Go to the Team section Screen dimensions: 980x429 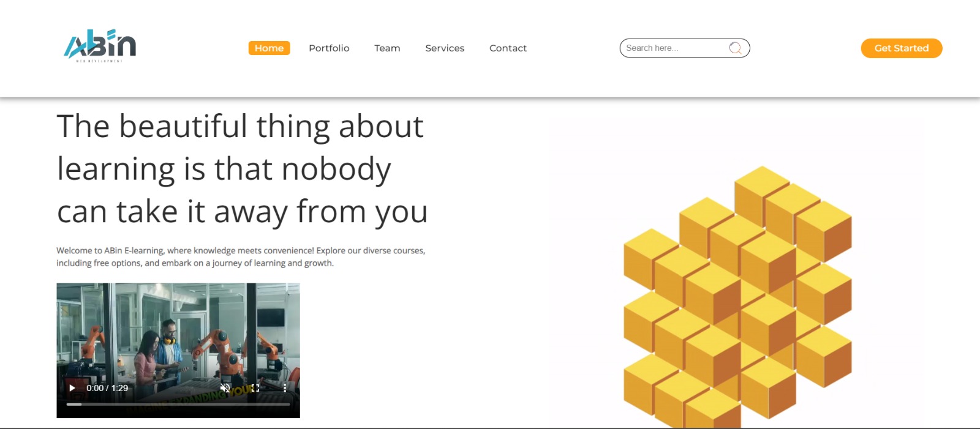387,48
